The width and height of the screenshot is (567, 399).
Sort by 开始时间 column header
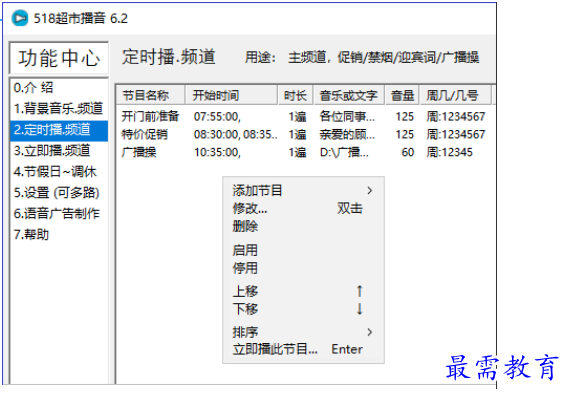coord(231,95)
